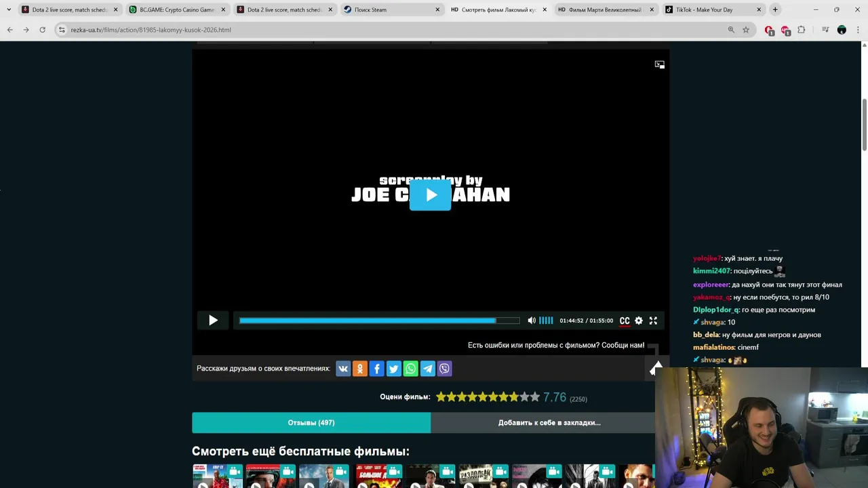Click the rezka-ua.tv address bar URL
This screenshot has height=488, width=868.
pyautogui.click(x=151, y=30)
